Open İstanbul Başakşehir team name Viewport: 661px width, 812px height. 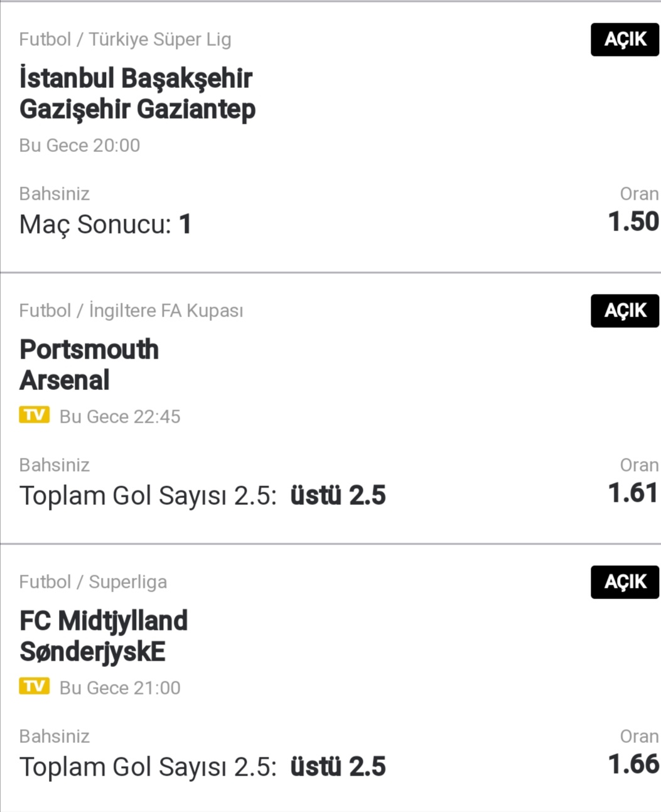pyautogui.click(x=136, y=78)
